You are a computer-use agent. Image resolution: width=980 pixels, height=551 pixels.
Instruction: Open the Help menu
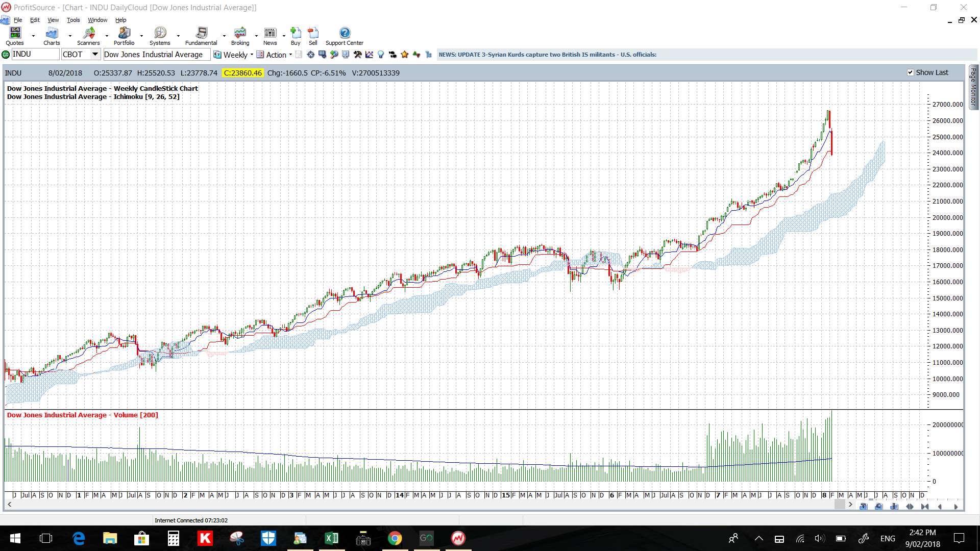120,20
